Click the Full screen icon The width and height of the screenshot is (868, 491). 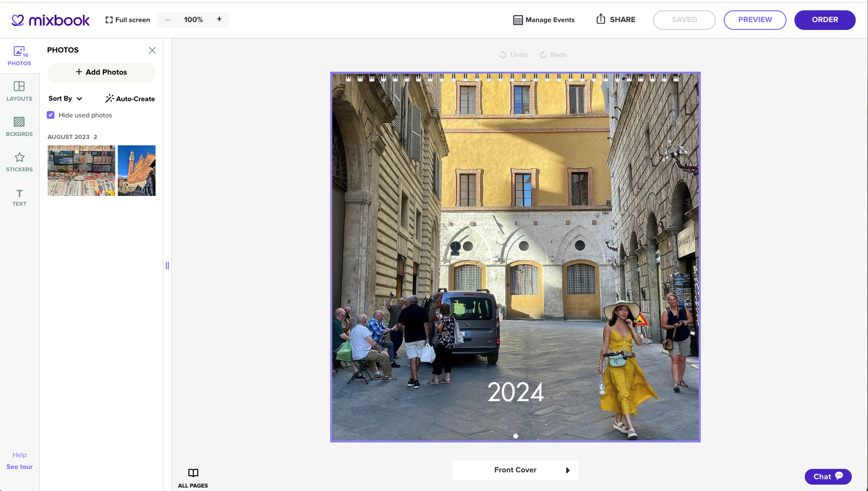pyautogui.click(x=109, y=20)
